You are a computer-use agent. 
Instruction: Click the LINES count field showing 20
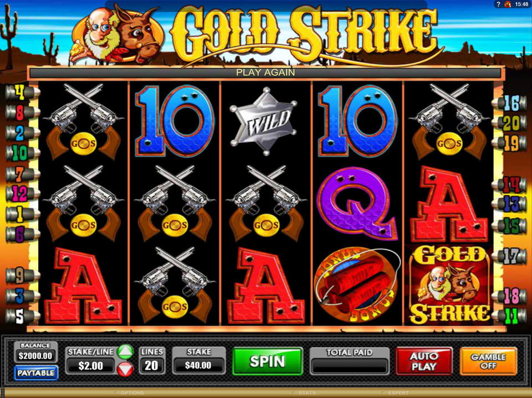152,365
